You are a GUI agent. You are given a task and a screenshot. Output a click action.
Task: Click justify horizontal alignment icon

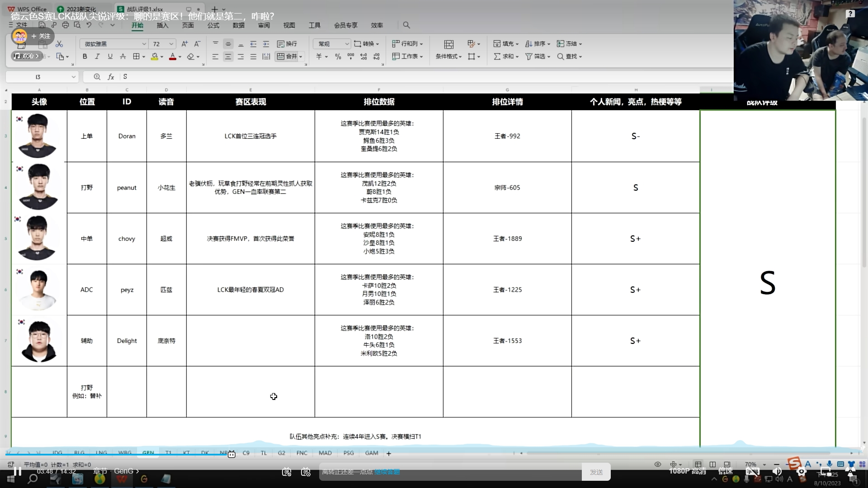[x=253, y=56]
